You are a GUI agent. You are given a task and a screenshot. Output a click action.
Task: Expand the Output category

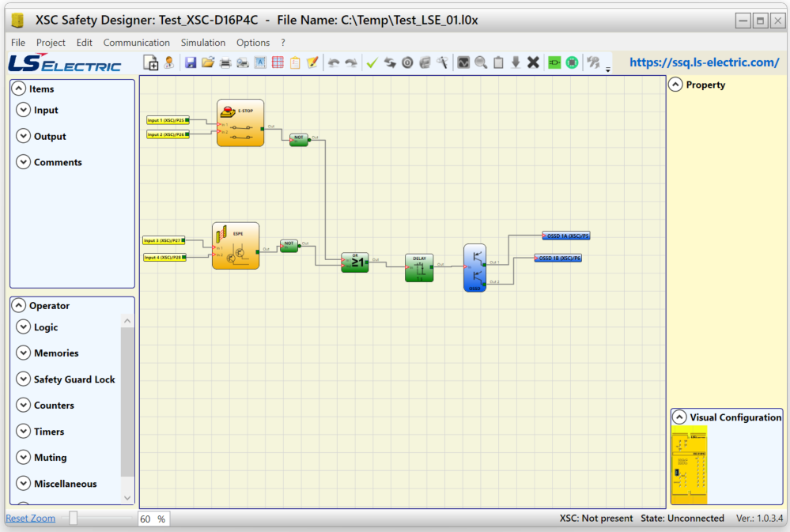(x=23, y=135)
